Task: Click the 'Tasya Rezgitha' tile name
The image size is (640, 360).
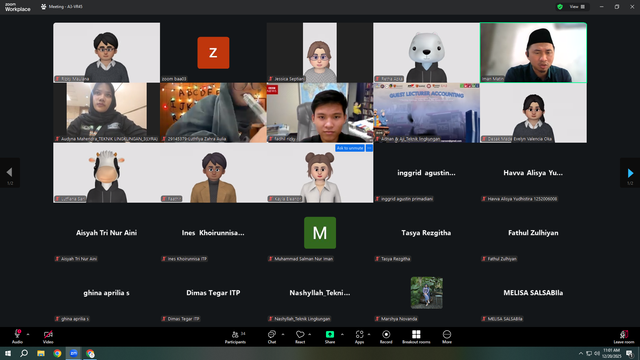Action: 426,233
